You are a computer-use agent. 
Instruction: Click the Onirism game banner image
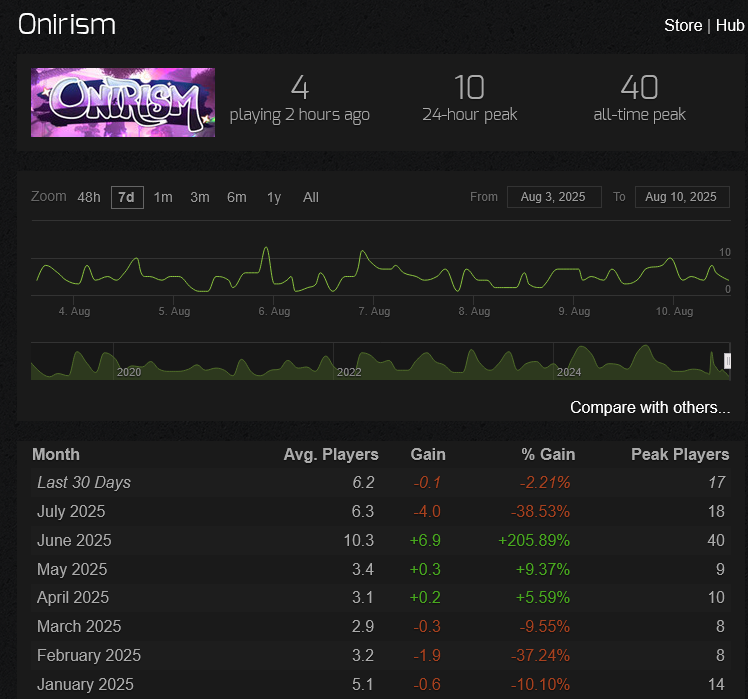[123, 103]
